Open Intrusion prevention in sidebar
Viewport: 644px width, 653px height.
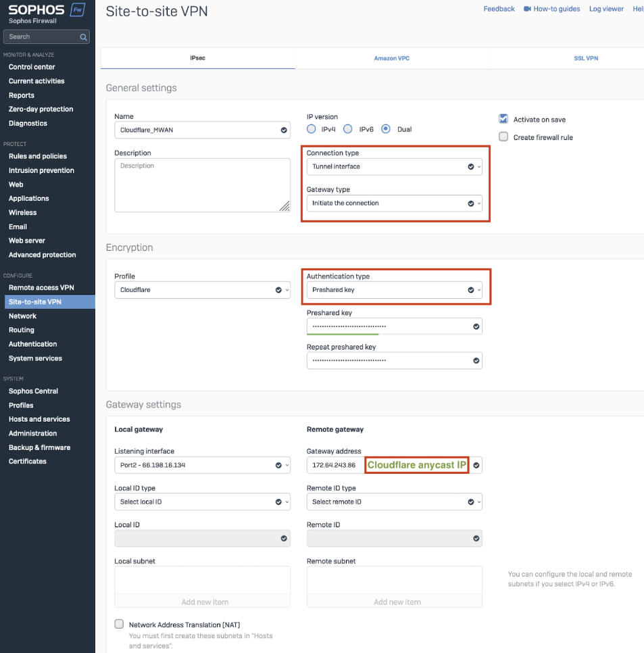(41, 170)
